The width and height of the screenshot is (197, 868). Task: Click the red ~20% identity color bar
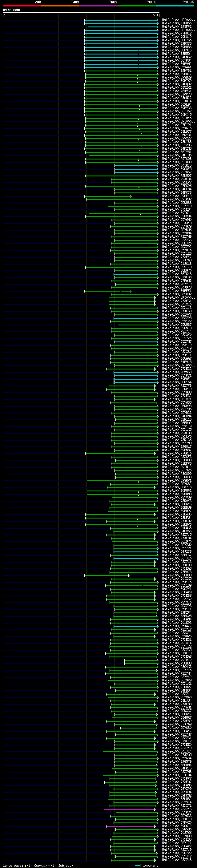22,6
